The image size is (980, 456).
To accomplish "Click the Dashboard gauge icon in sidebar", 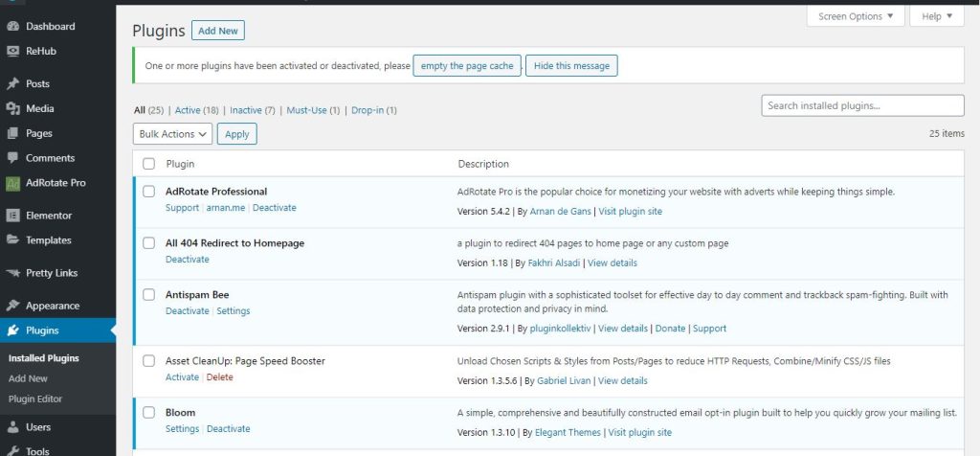I will [12, 26].
